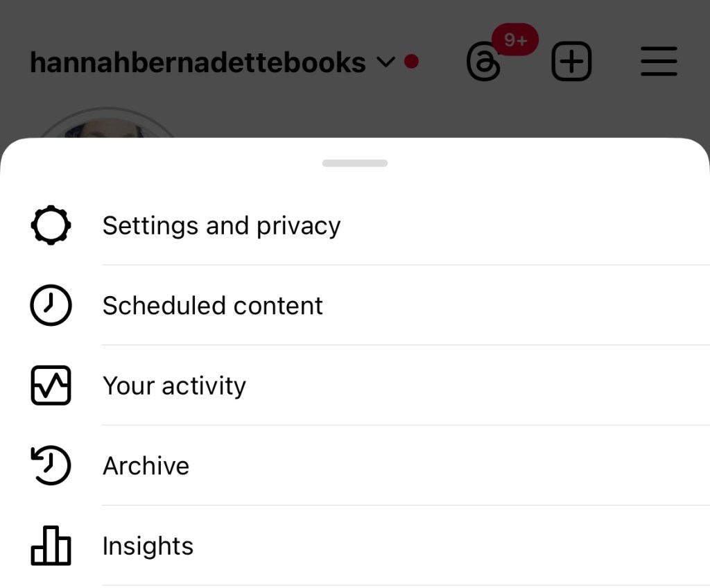
Task: Select Scheduled content menu entry
Action: pos(212,306)
